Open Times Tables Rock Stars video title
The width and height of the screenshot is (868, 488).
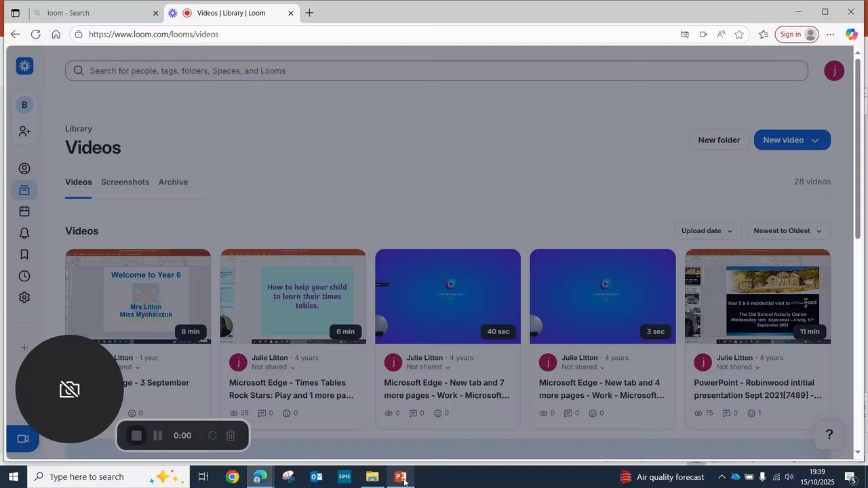pos(292,389)
